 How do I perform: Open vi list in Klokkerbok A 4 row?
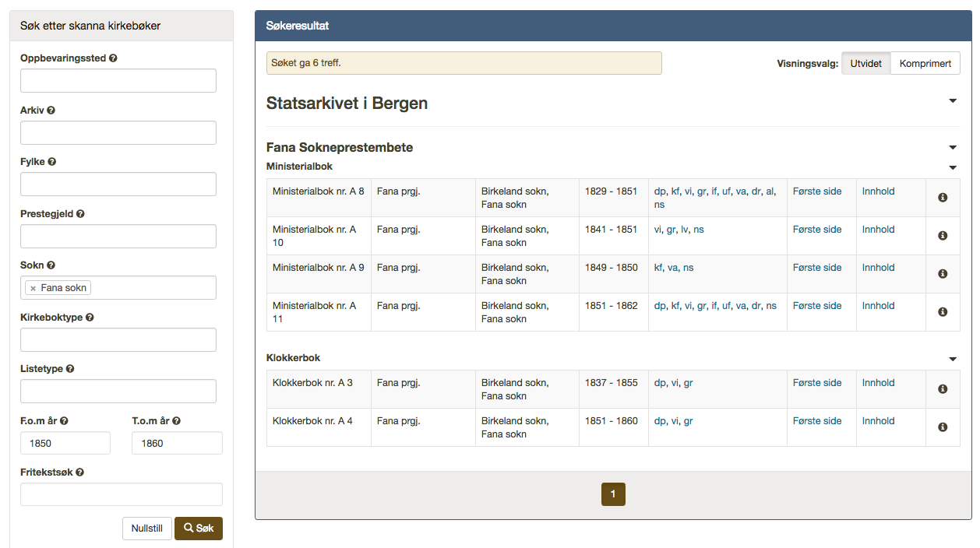(x=675, y=421)
